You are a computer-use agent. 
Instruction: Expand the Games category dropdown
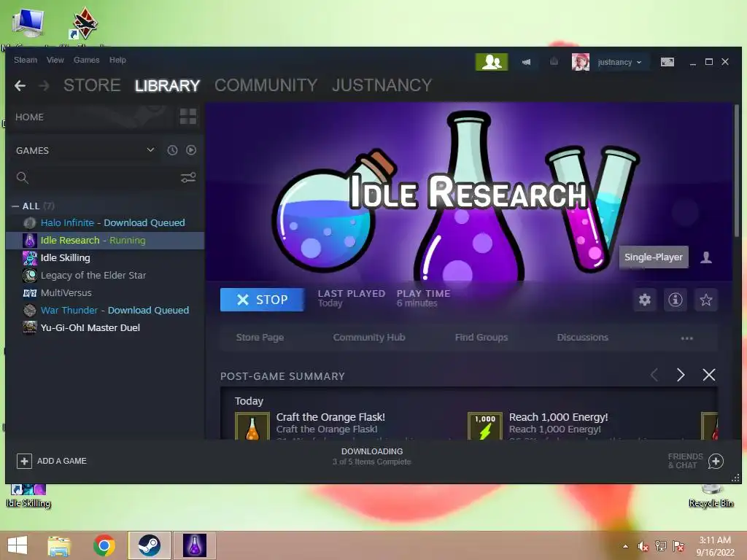tap(150, 150)
